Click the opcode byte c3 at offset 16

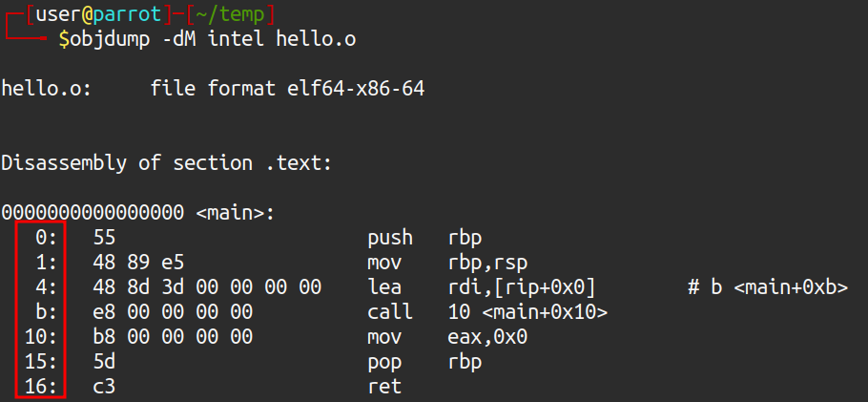[x=104, y=386]
